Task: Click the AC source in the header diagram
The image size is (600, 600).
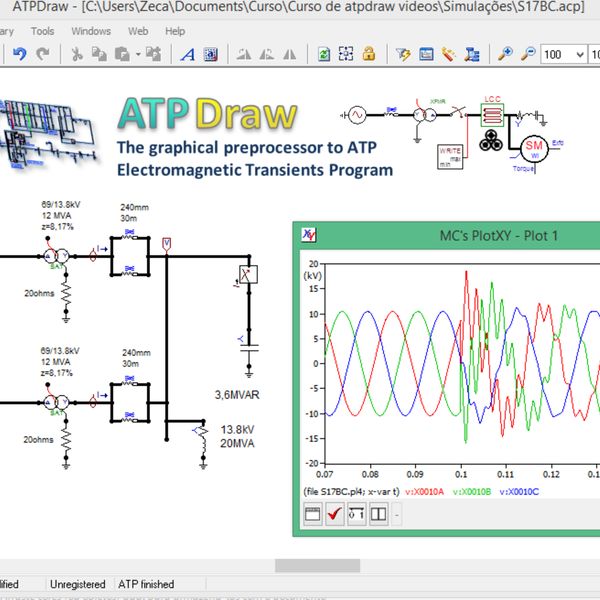Action: (x=356, y=114)
